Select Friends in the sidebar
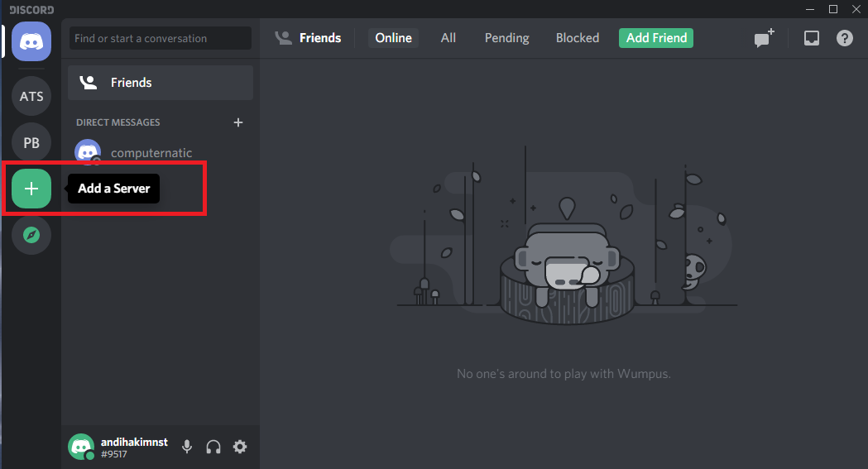The image size is (868, 469). 161,83
